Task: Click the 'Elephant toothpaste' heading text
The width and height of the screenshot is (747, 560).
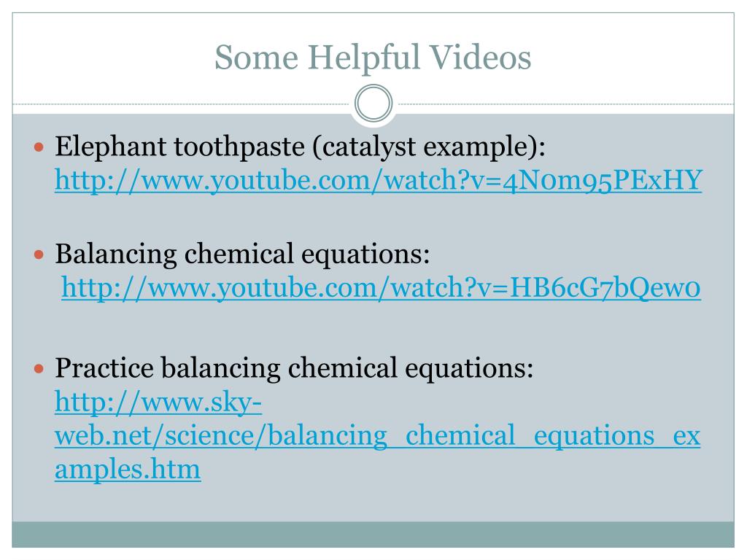Action: pyautogui.click(x=179, y=146)
